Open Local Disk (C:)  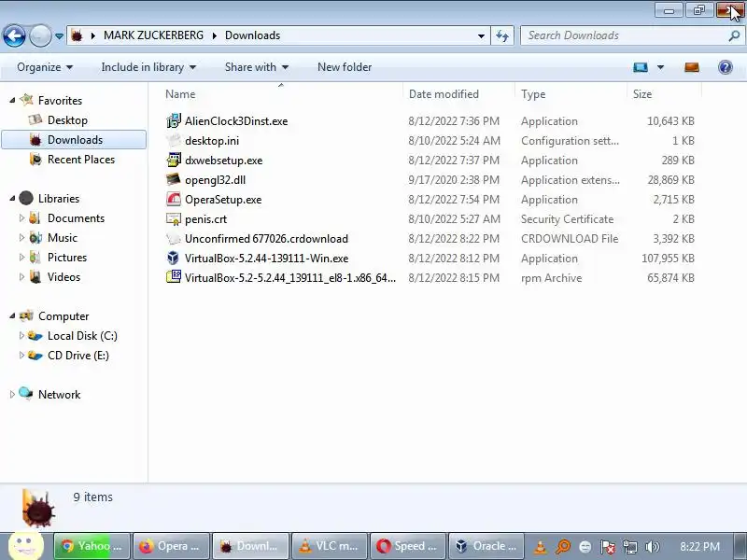coord(82,336)
